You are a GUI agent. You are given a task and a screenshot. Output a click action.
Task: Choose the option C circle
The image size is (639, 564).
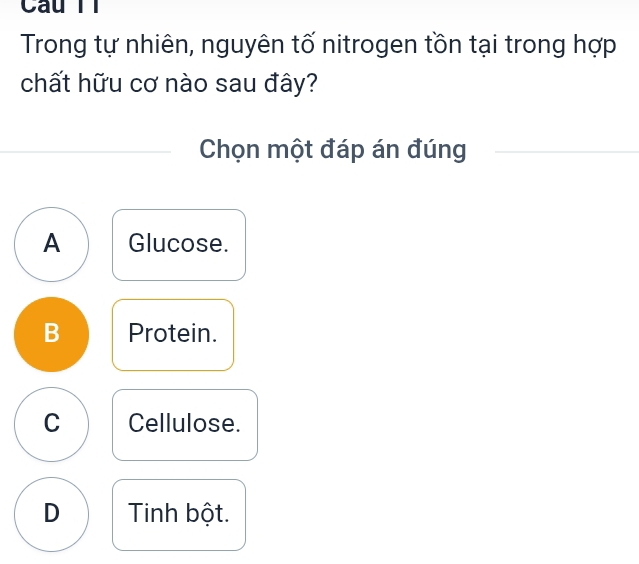52,424
